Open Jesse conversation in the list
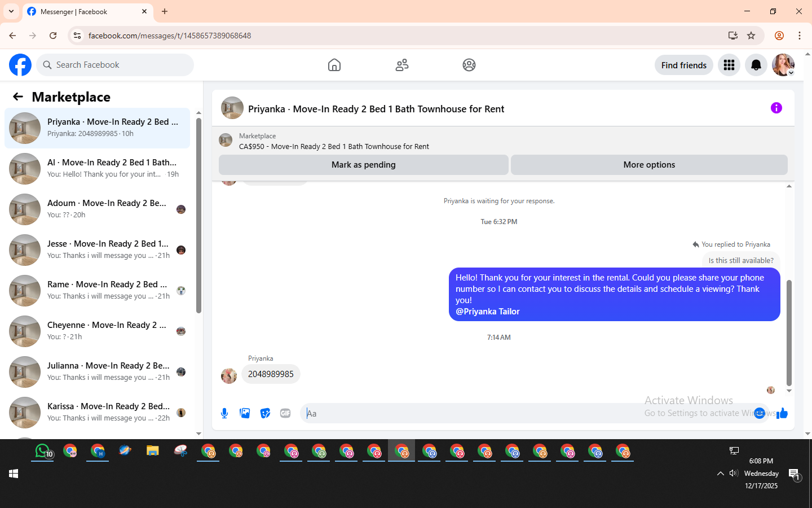 click(98, 250)
